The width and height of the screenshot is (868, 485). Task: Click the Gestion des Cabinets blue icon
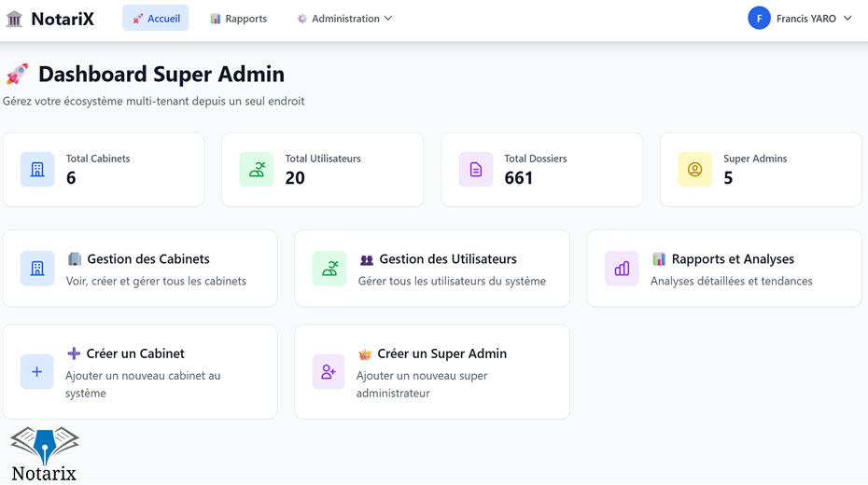(37, 269)
